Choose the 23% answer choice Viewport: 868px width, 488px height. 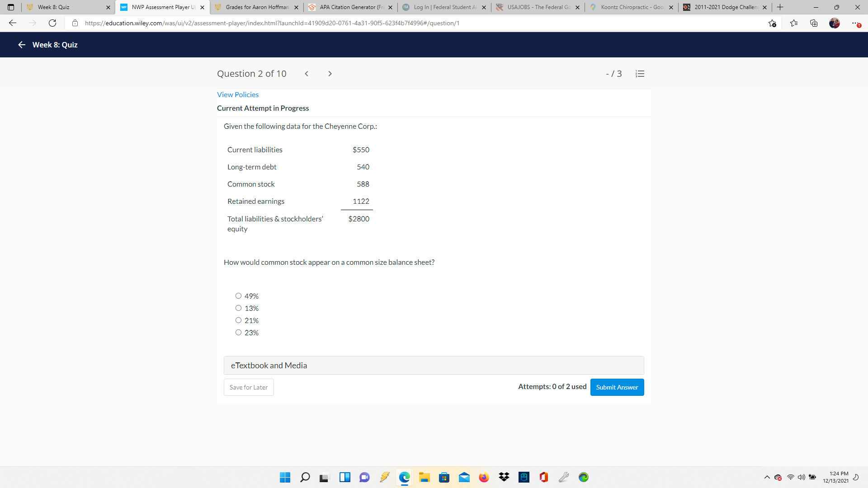point(239,332)
